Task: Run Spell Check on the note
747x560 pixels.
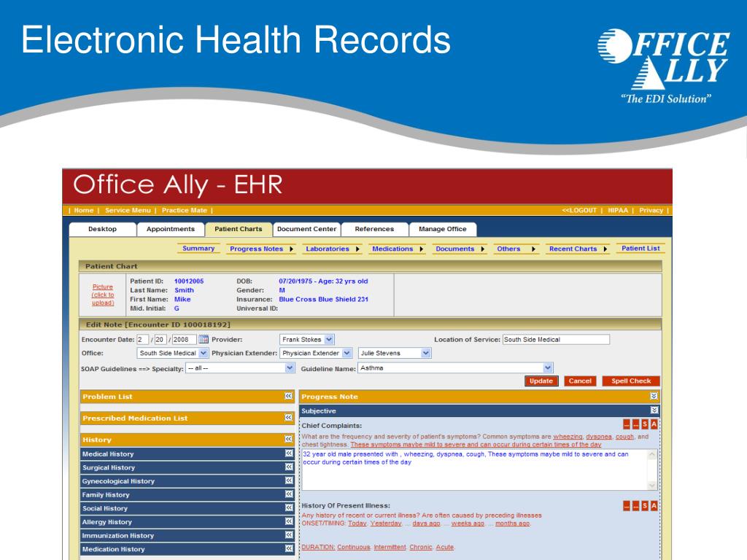Action: 631,381
